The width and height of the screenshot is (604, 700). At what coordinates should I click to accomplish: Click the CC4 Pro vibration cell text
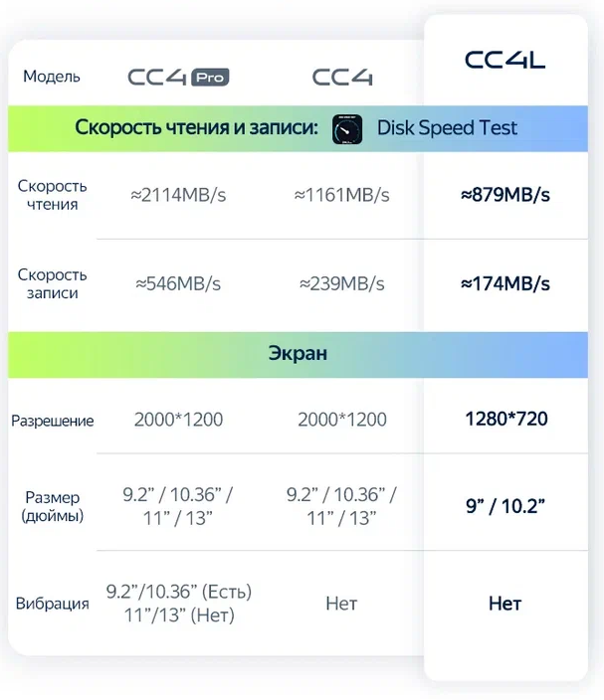pyautogui.click(x=179, y=604)
